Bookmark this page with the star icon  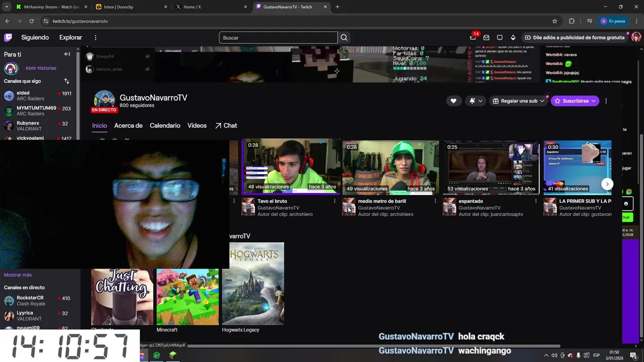click(x=554, y=21)
